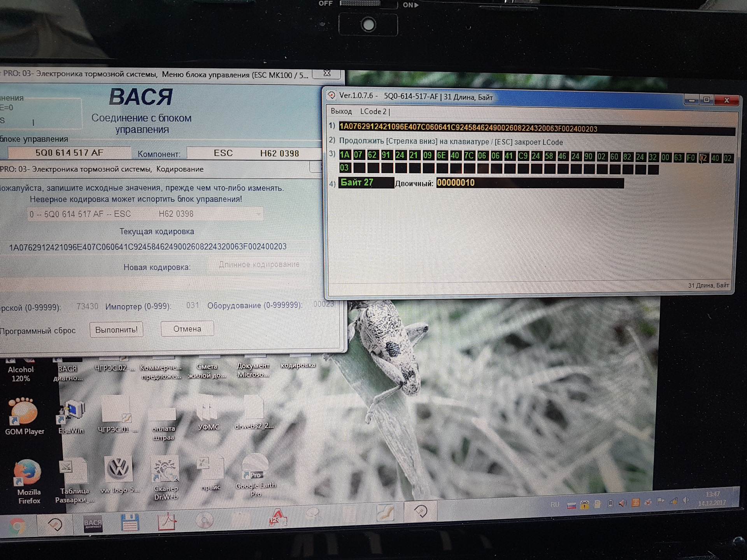
Task: Open the Выход menu in LCode
Action: click(x=341, y=112)
